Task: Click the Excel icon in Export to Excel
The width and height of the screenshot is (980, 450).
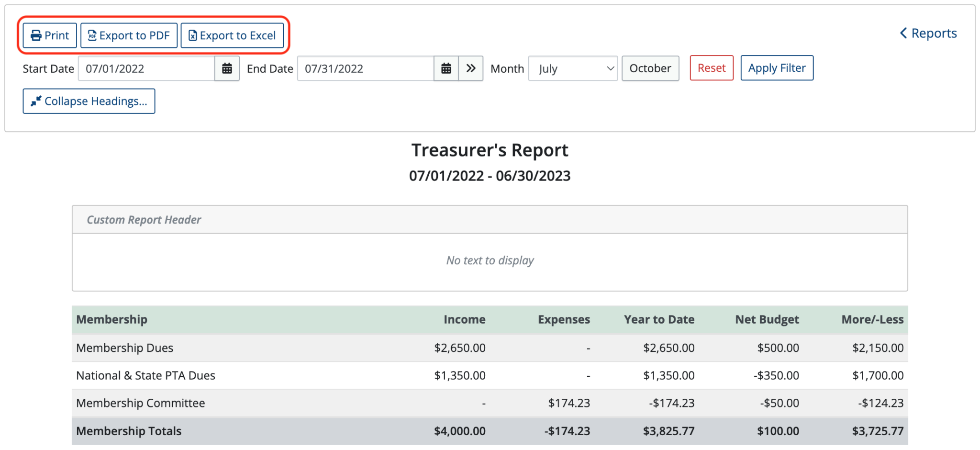Action: (193, 35)
